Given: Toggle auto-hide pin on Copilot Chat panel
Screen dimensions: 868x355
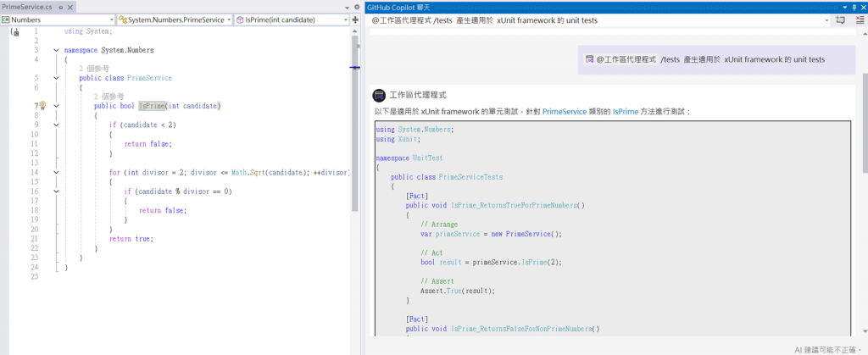Looking at the screenshot, I should (x=853, y=7).
